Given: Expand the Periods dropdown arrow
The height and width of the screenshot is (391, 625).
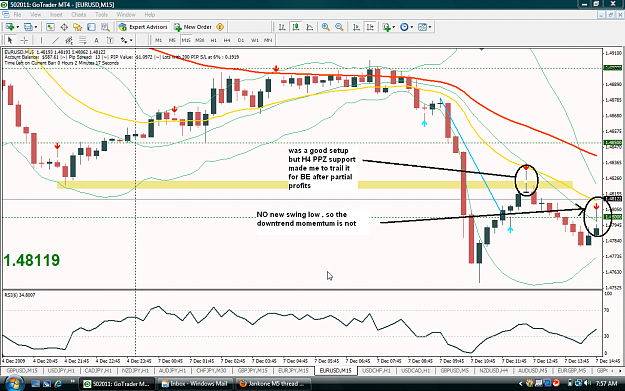Looking at the screenshot, I should (x=412, y=27).
